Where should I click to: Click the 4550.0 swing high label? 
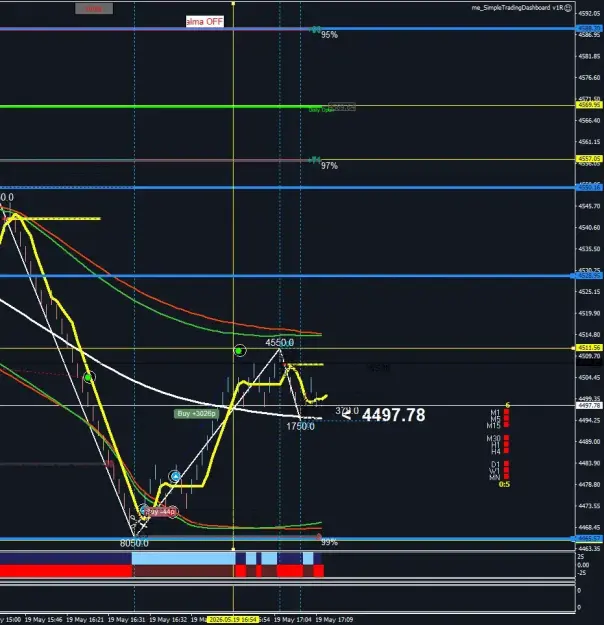pyautogui.click(x=279, y=343)
